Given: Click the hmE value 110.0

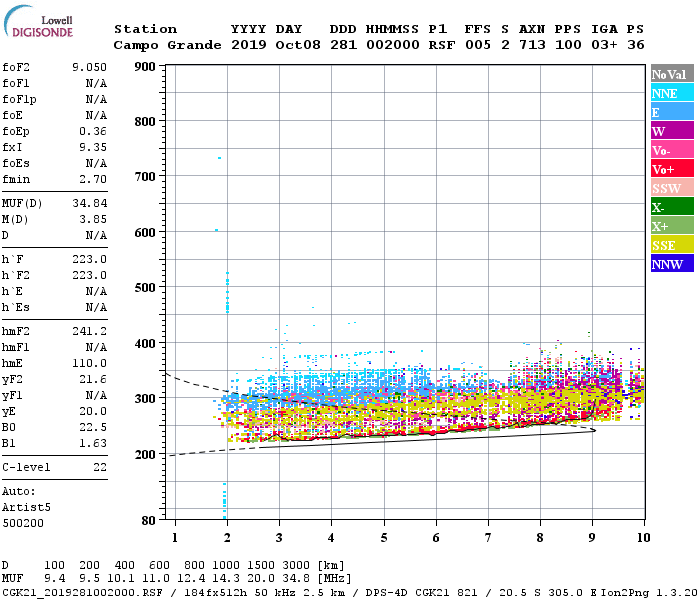Looking at the screenshot, I should (x=89, y=363).
